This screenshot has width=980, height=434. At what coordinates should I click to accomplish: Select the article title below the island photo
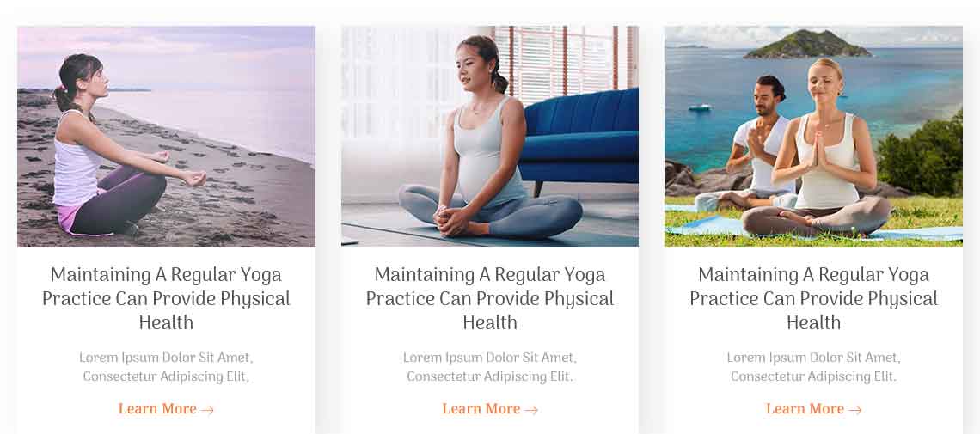coord(814,298)
